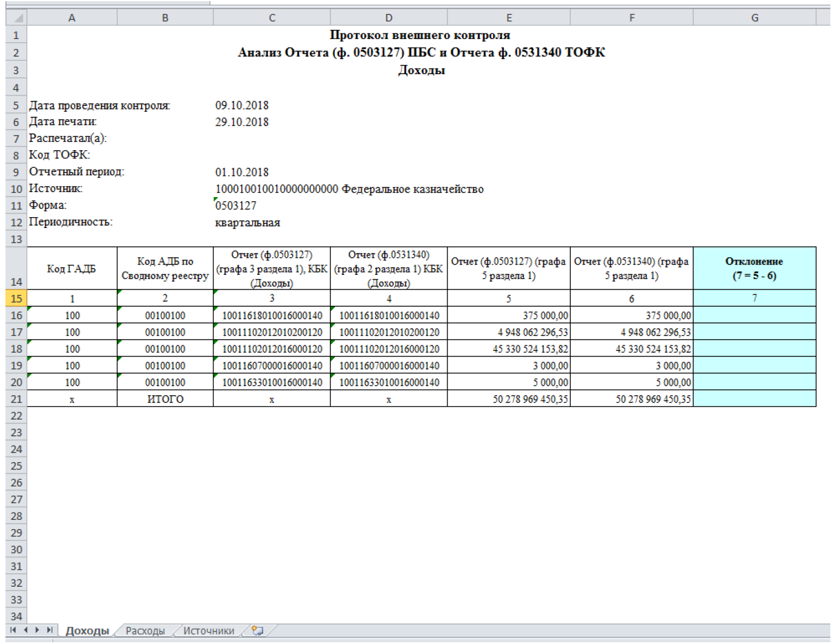Select the Доходы sheet tab

[87, 631]
